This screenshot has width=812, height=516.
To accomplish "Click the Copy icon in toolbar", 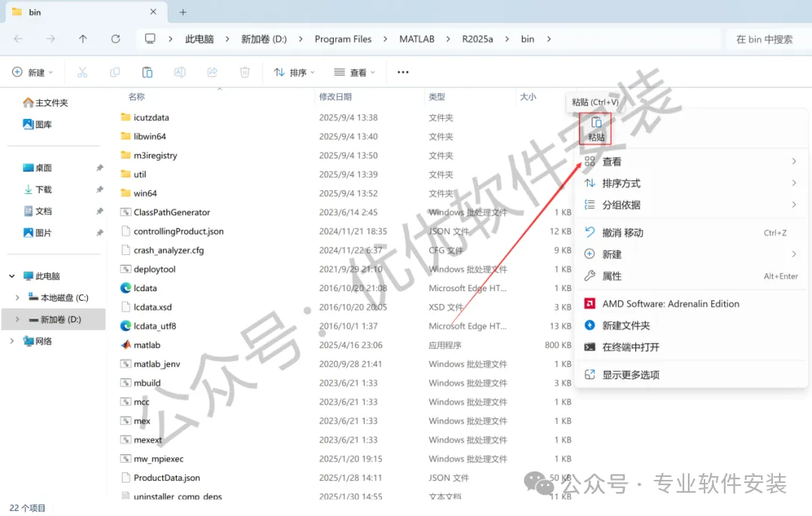I will tap(115, 72).
